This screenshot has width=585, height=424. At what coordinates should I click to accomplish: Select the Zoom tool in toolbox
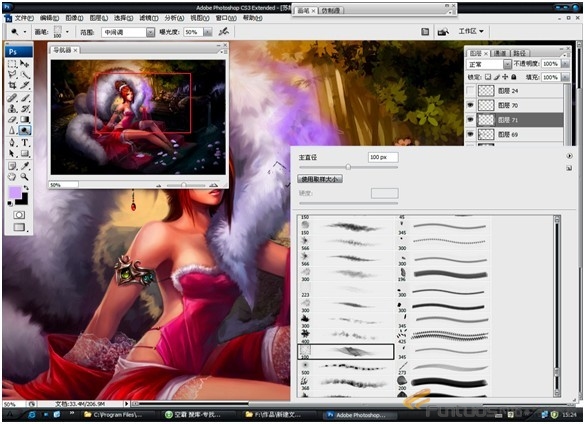pos(25,177)
